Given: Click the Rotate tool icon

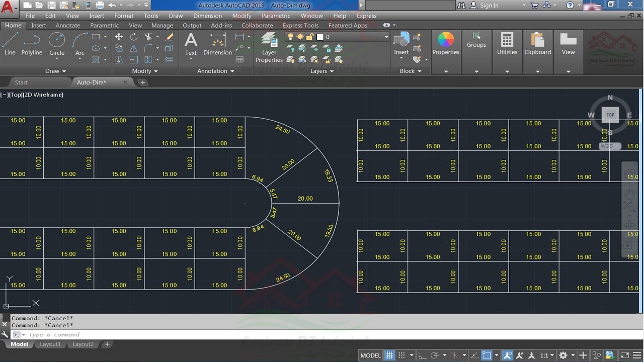Looking at the screenshot, I should 134,37.
